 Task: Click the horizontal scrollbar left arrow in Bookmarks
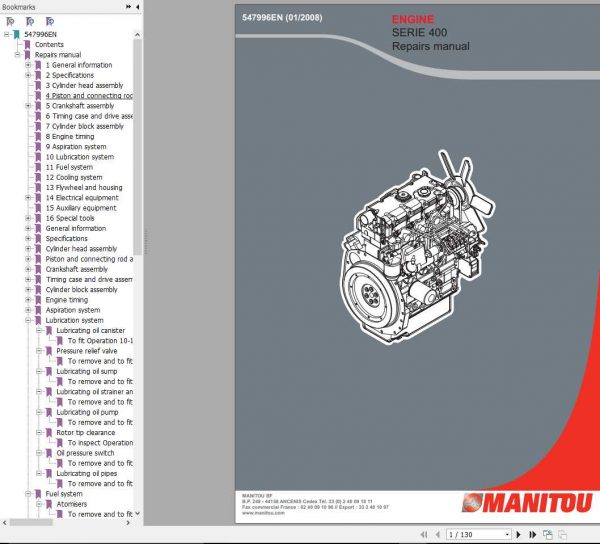click(x=4, y=522)
